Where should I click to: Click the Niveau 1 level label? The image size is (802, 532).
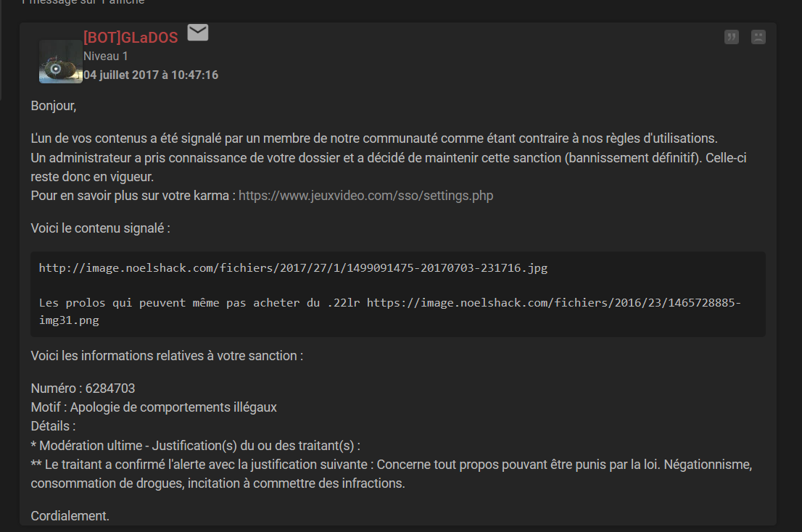coord(105,57)
